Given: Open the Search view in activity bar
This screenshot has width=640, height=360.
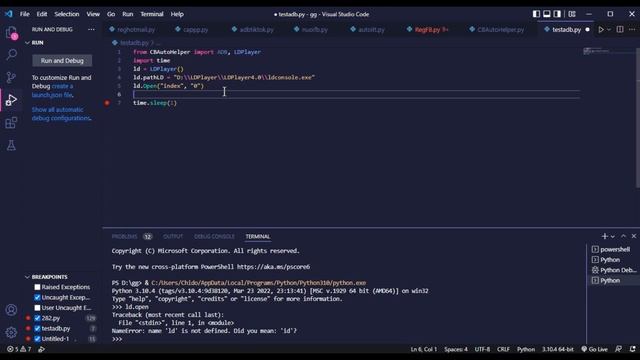Looking at the screenshot, I should (11, 54).
